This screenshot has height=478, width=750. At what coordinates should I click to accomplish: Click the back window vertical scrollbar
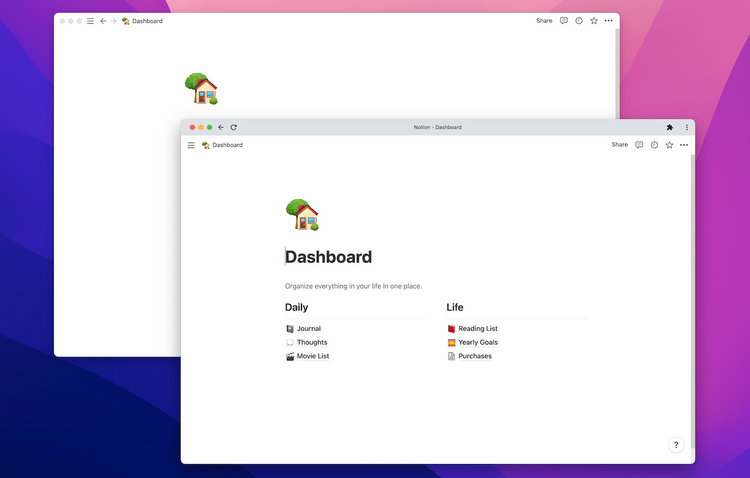(617, 72)
